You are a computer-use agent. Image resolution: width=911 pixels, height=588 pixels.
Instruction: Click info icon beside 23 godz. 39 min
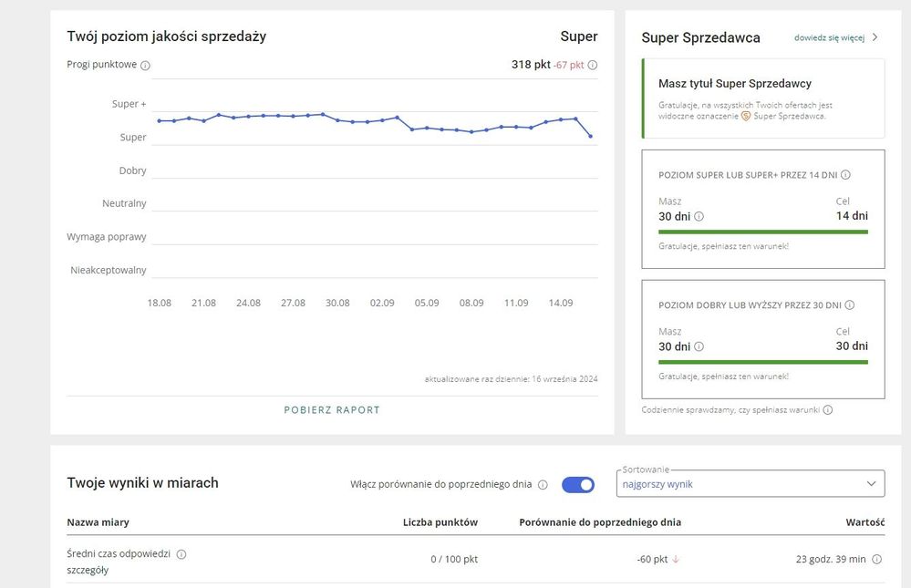click(x=877, y=560)
